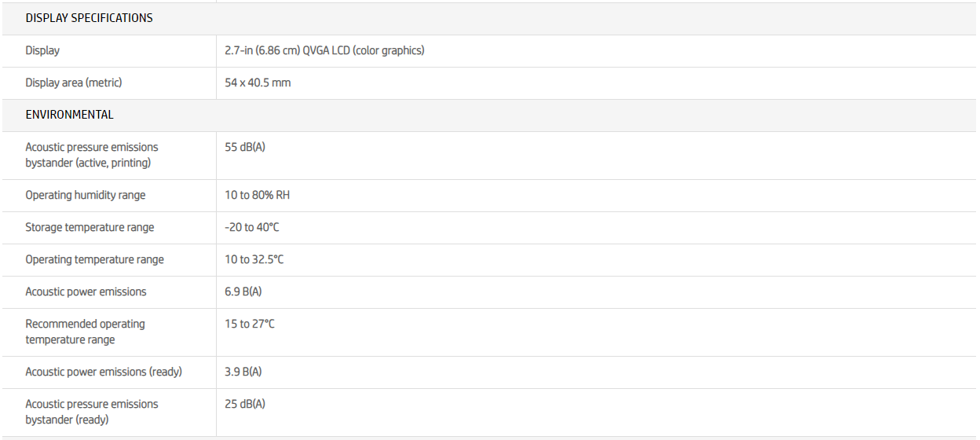Select the active printing acoustic pressure label
The image size is (980, 440).
tap(91, 155)
